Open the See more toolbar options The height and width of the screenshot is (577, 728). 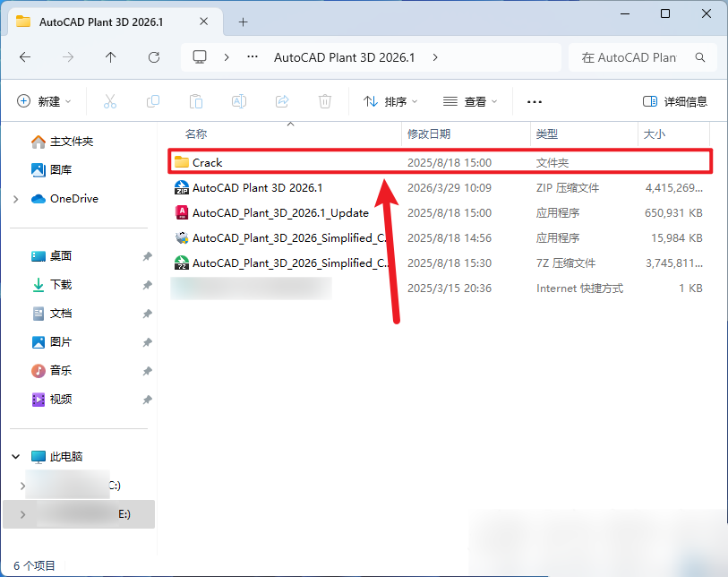[535, 102]
